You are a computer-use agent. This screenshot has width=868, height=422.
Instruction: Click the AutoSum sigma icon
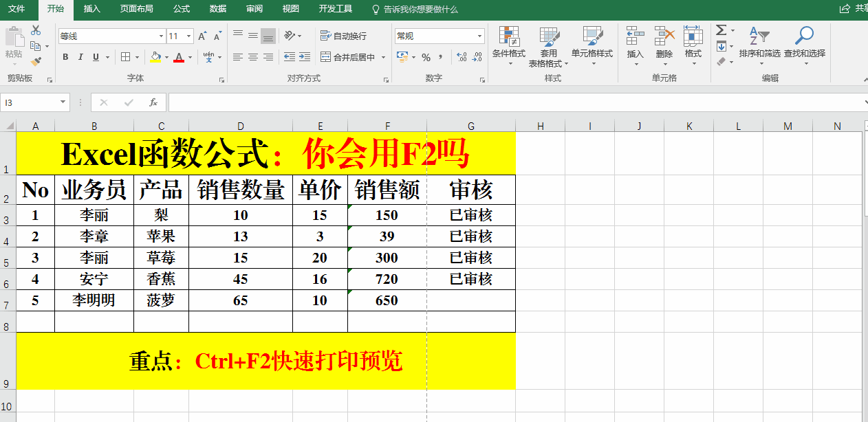(721, 31)
